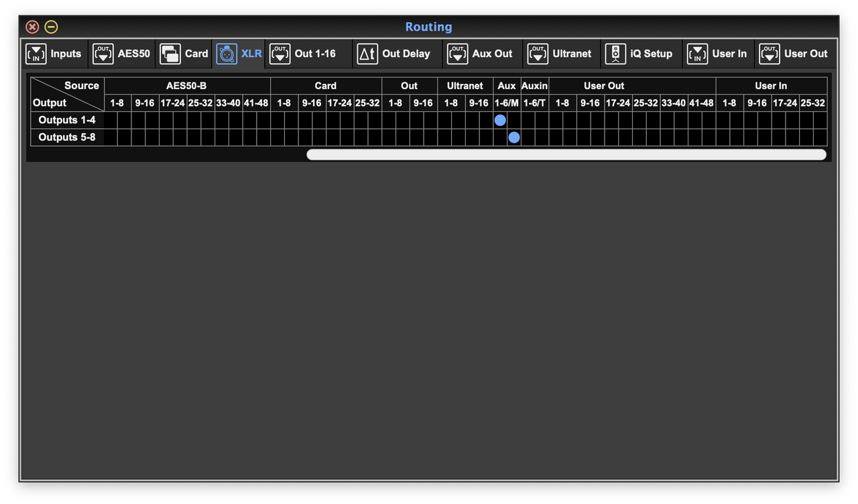The image size is (858, 504).
Task: Assign AES50-B 1-8 to Outputs 1-4
Action: coord(117,120)
